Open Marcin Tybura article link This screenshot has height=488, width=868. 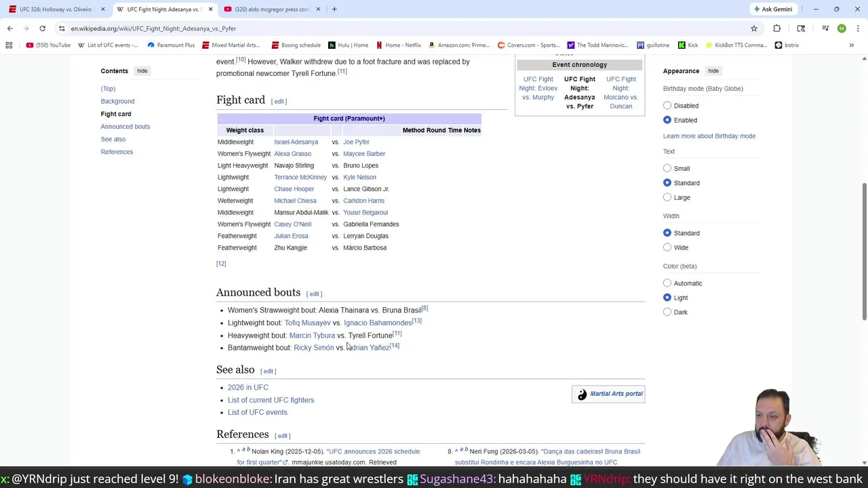pyautogui.click(x=312, y=335)
